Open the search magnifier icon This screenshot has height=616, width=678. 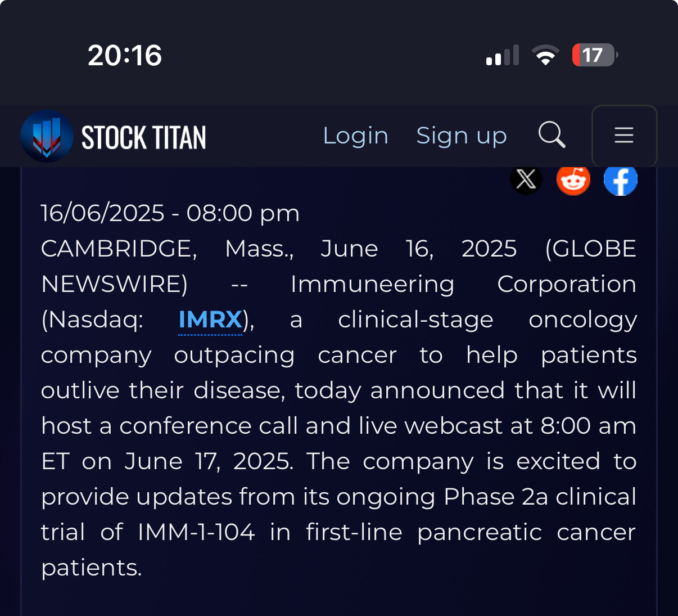pos(552,135)
